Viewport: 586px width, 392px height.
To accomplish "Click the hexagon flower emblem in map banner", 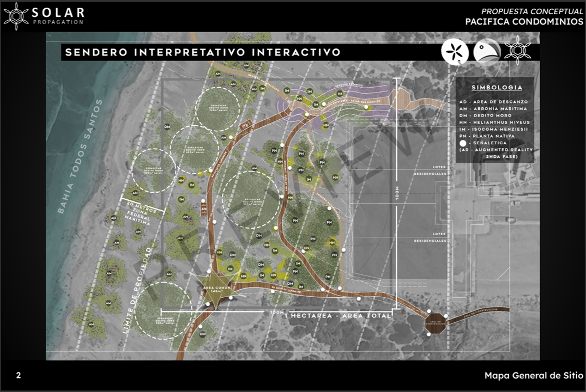I will tap(516, 51).
